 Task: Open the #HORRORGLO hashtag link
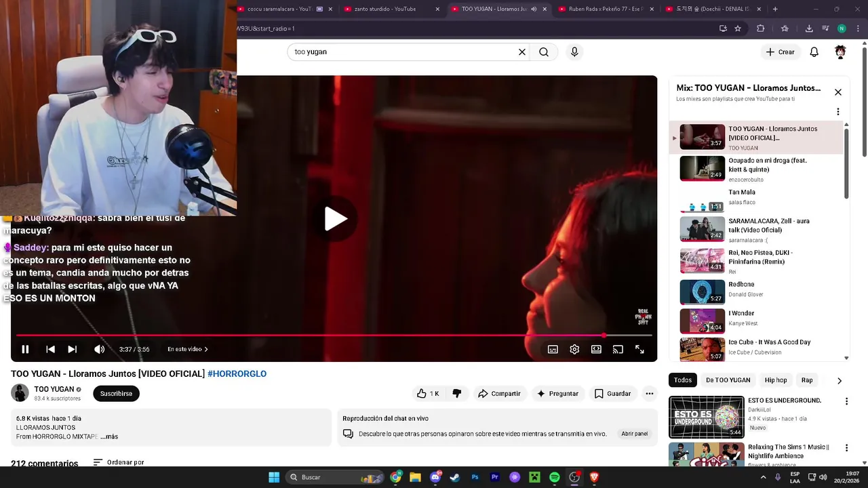point(237,373)
